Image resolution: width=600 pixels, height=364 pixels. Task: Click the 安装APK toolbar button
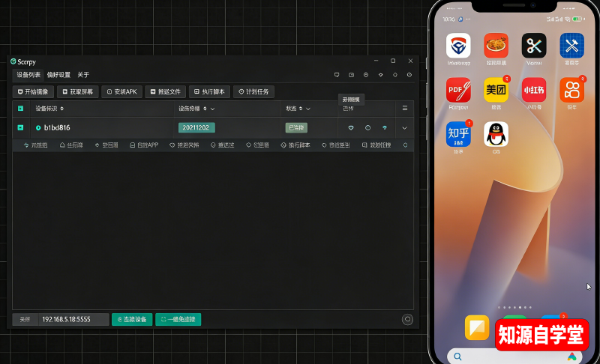pyautogui.click(x=121, y=91)
